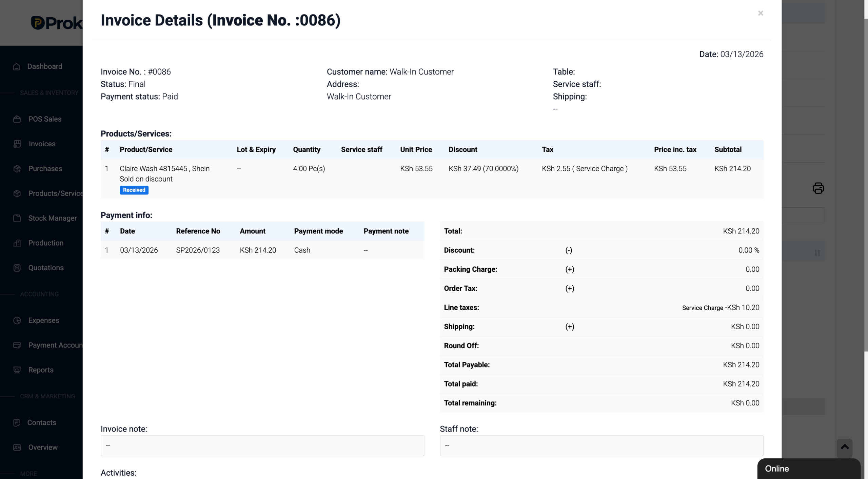This screenshot has height=479, width=868.
Task: Navigate to Purchases menu item
Action: tap(45, 168)
